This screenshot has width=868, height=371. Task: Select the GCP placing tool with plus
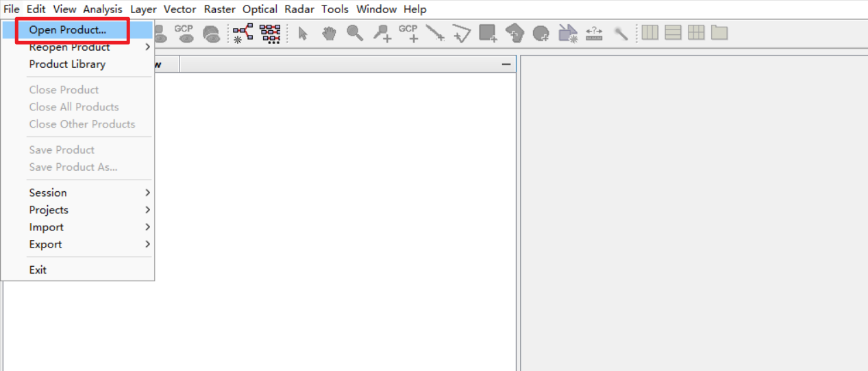(408, 33)
